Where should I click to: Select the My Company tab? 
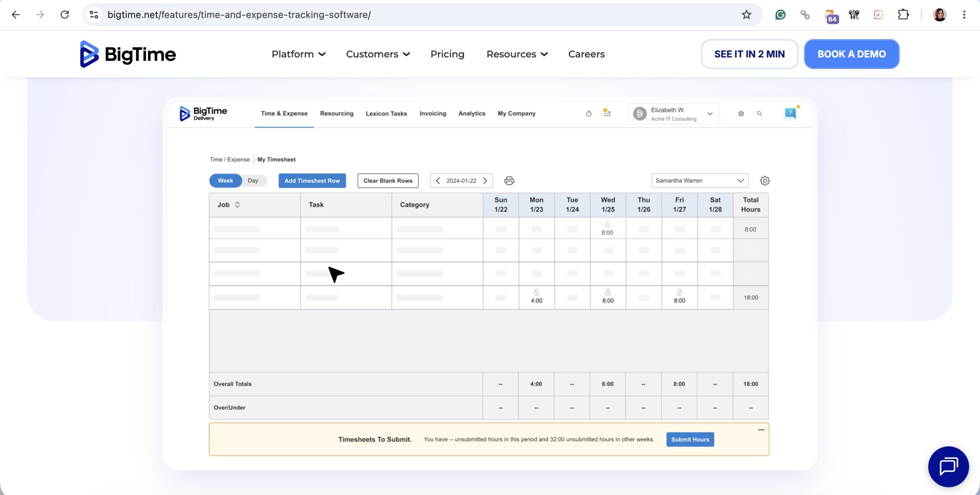tap(516, 114)
